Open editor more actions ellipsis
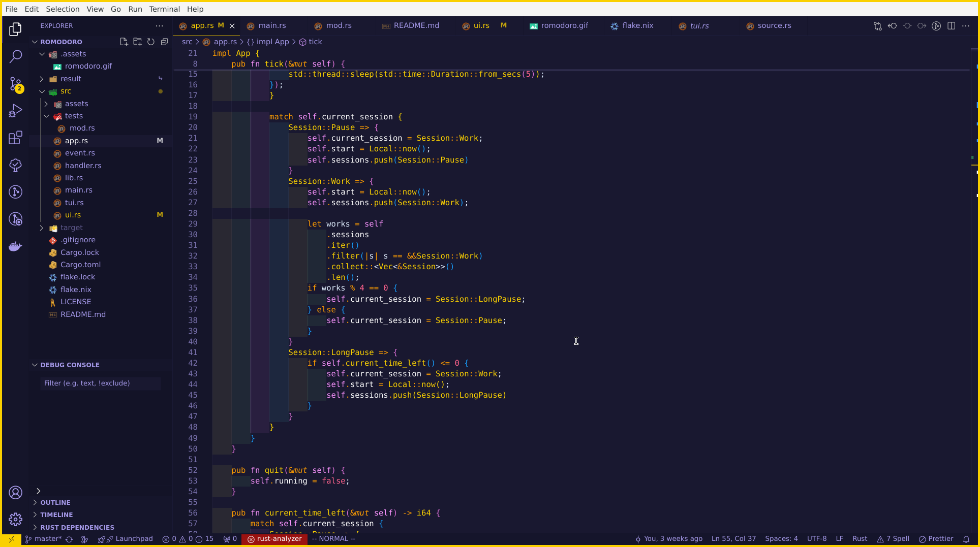Image resolution: width=980 pixels, height=547 pixels. 966,26
